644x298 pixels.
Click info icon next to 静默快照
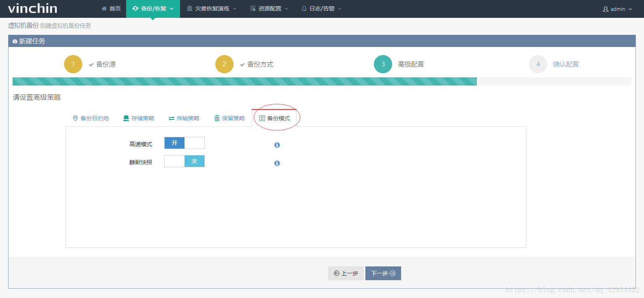[277, 163]
